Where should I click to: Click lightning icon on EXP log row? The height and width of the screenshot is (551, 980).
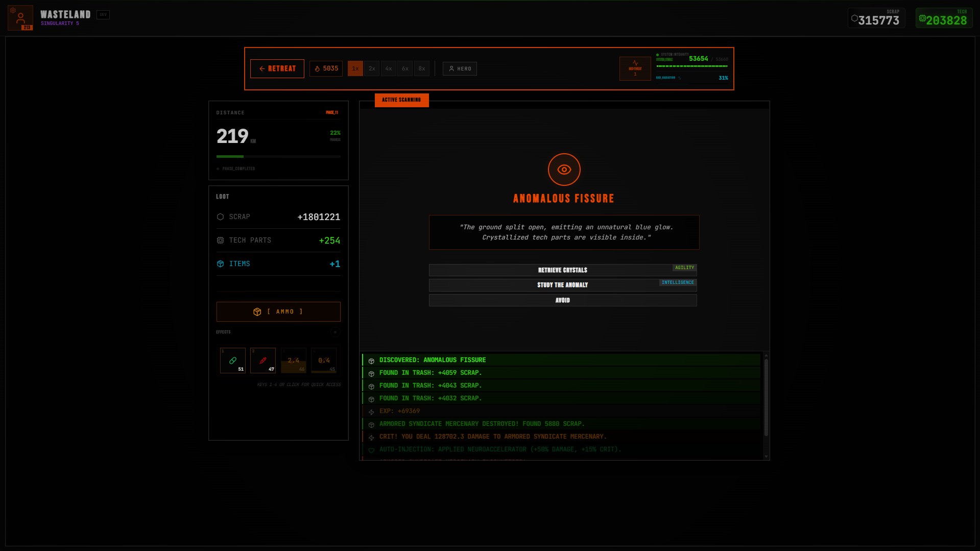pyautogui.click(x=371, y=412)
